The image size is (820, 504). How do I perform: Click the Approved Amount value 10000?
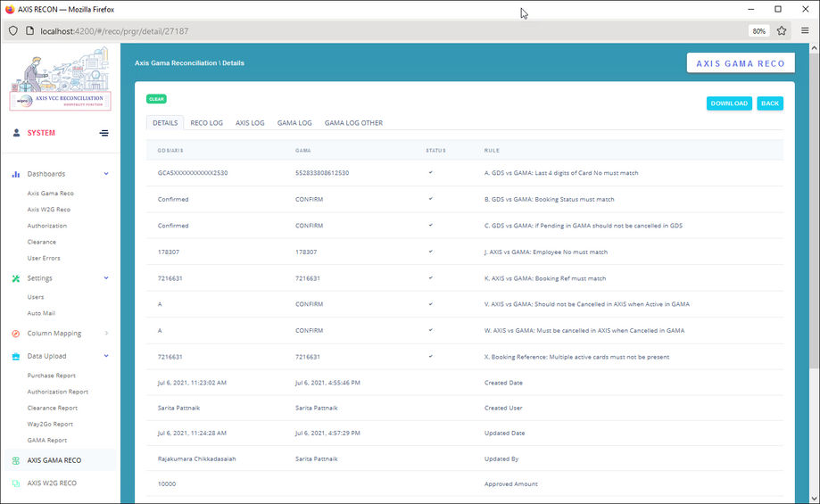click(167, 483)
